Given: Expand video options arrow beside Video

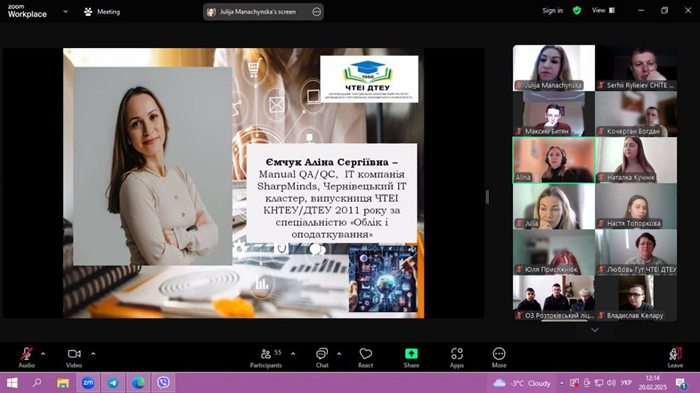Looking at the screenshot, I should pyautogui.click(x=93, y=354).
